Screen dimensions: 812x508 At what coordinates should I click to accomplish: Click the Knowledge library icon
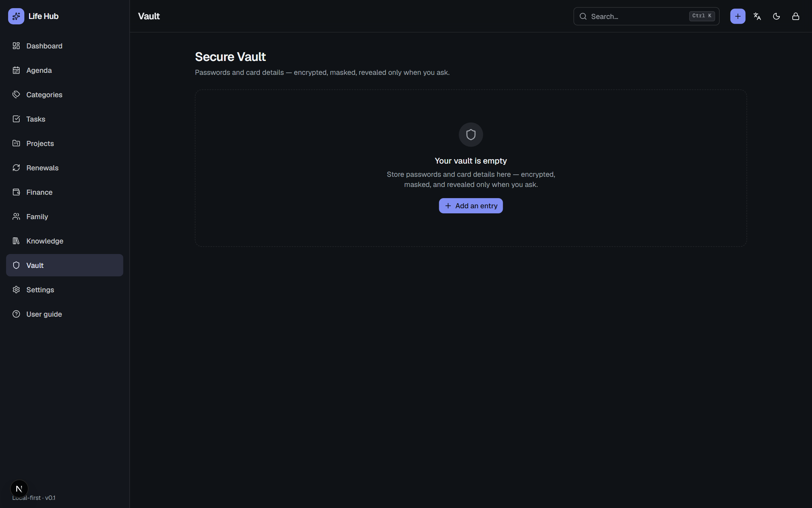[x=16, y=241]
